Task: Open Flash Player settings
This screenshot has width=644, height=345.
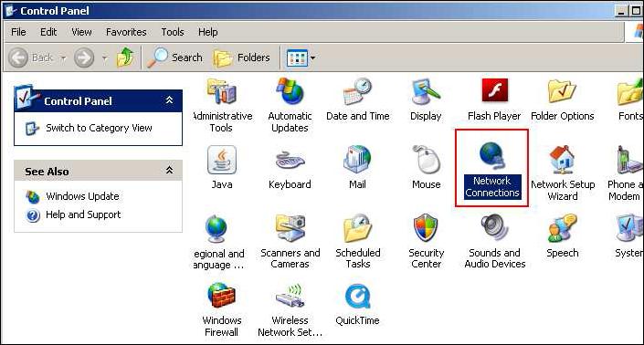Action: pyautogui.click(x=494, y=99)
